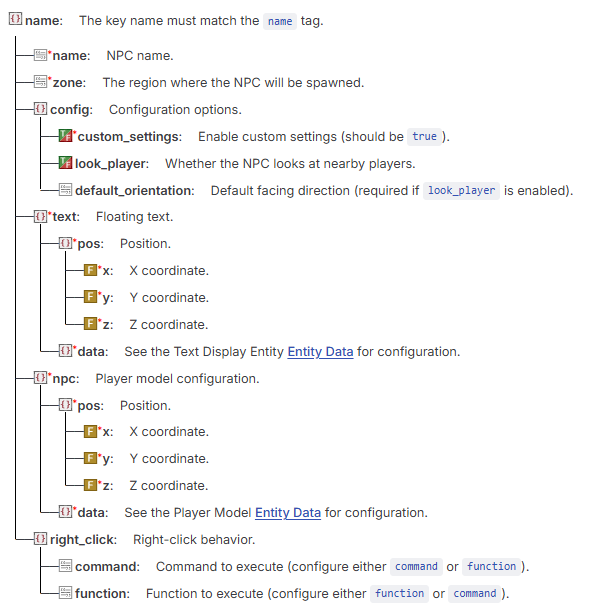Click the look_player inline code tag

click(461, 191)
